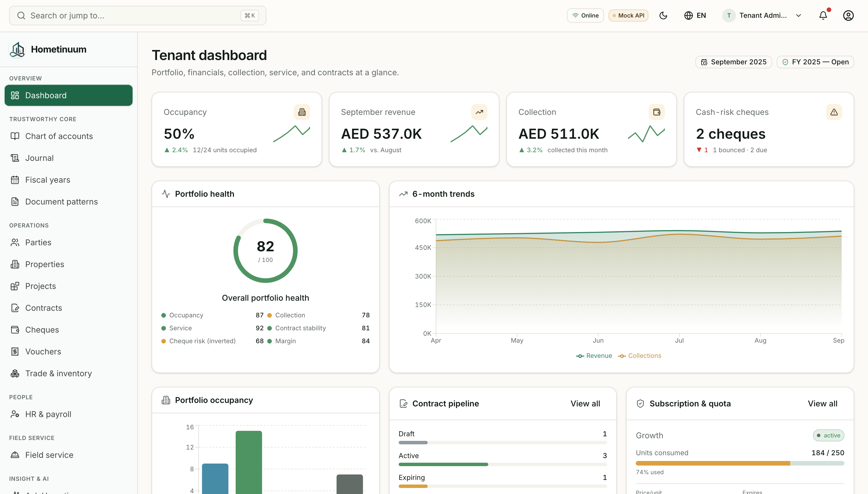Click the Online status badge
This screenshot has height=494, width=868.
585,16
